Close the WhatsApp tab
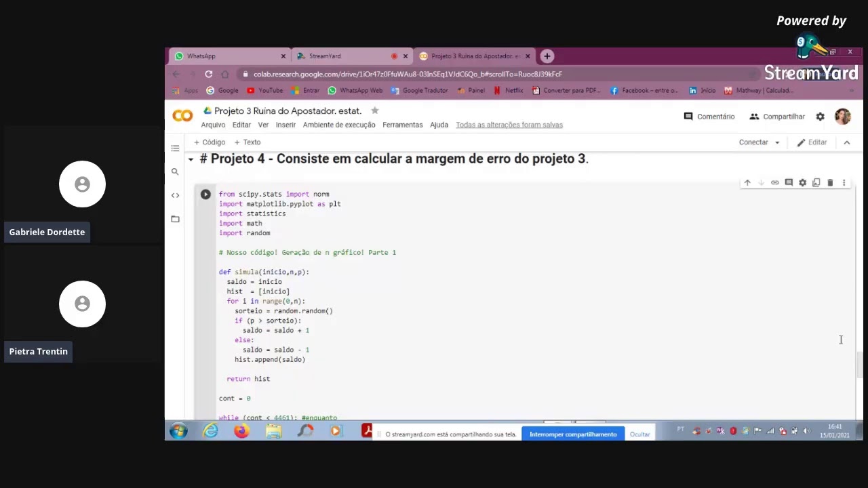This screenshot has height=488, width=868. [x=283, y=56]
